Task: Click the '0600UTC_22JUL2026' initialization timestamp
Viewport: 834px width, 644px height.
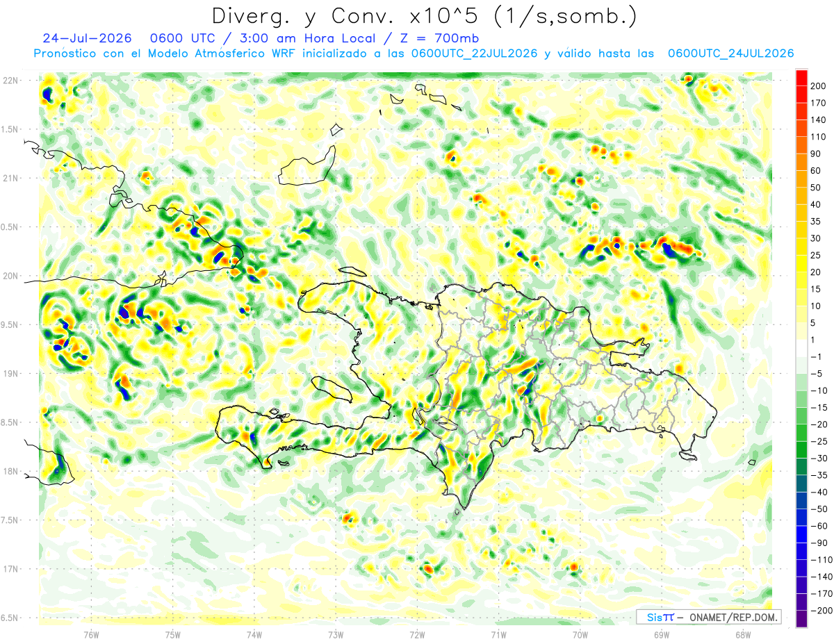Action: point(475,53)
